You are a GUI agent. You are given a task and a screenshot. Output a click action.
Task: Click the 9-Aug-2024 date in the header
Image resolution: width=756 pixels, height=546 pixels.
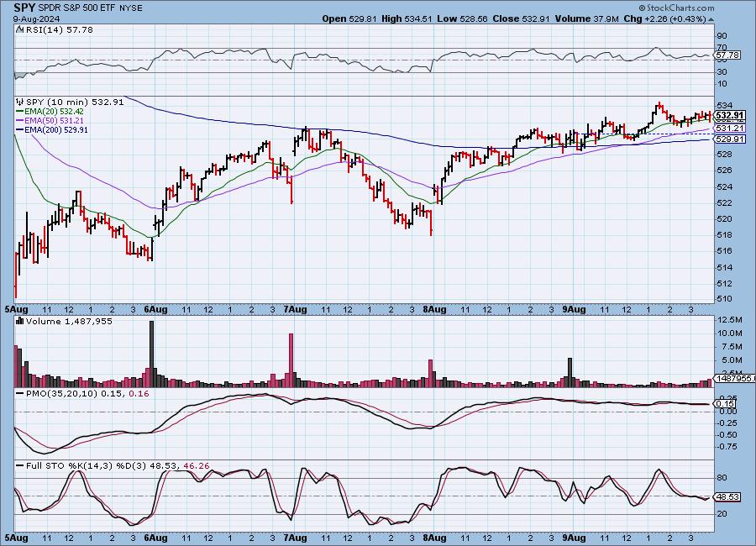coord(37,18)
